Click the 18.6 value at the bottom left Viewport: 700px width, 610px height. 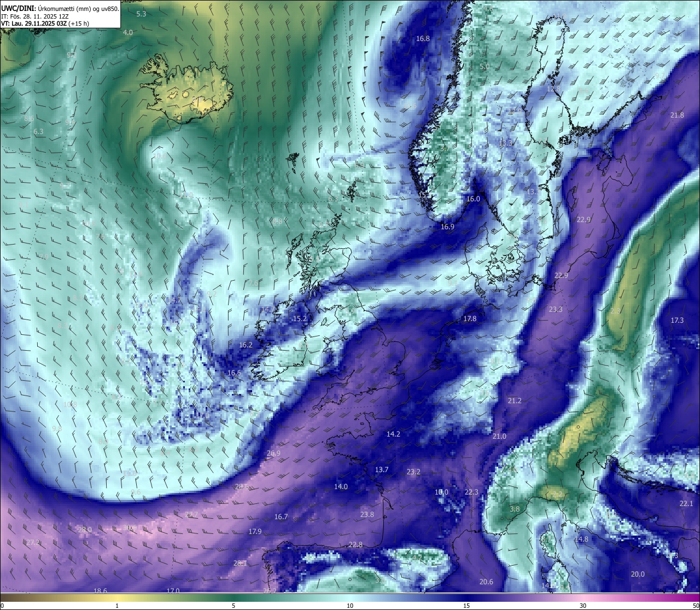point(100,591)
